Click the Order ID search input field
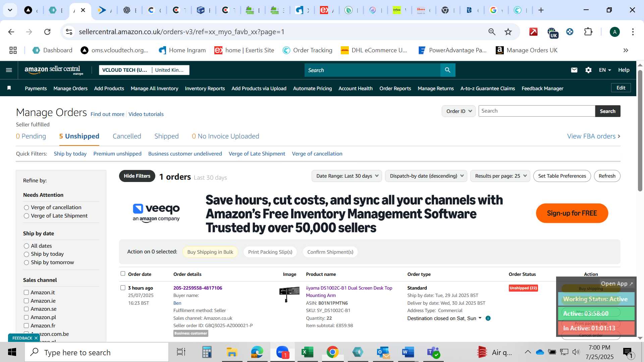Screen dimensions: 644x362 [x=537, y=111]
